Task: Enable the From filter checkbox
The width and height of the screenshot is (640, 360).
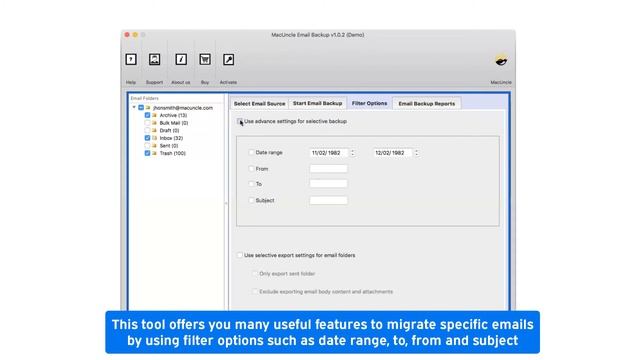Action: tap(251, 169)
